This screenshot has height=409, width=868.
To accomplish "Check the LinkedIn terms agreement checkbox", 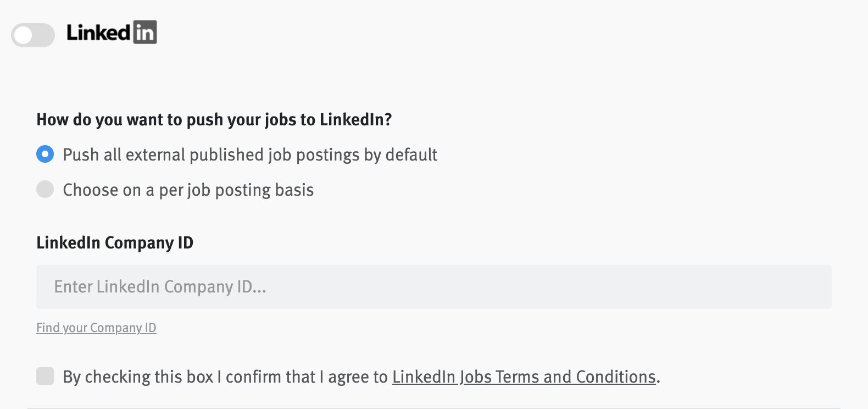I will (45, 377).
